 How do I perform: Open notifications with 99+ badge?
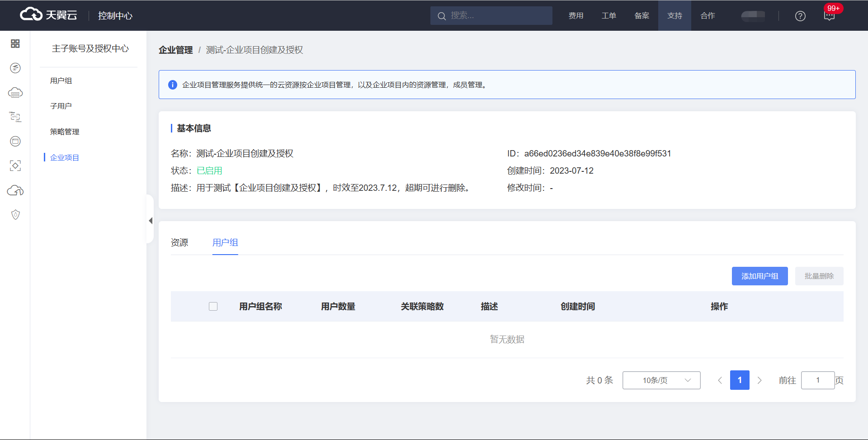(x=829, y=16)
